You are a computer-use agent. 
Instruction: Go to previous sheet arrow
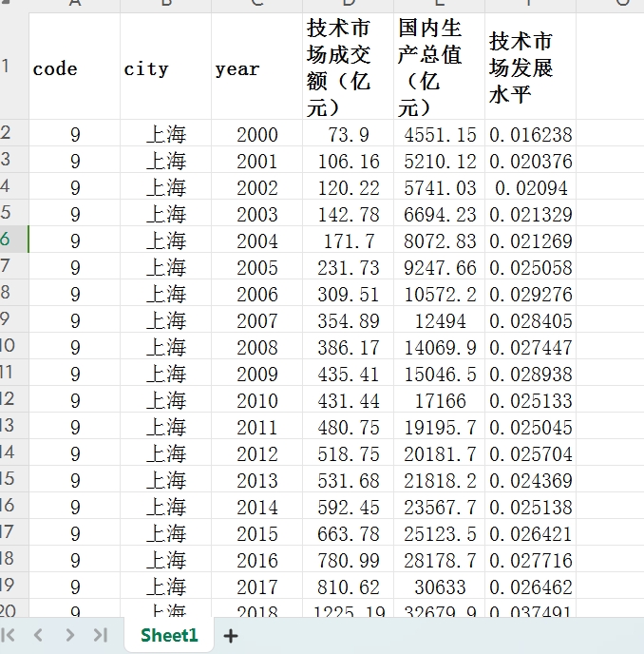point(38,635)
